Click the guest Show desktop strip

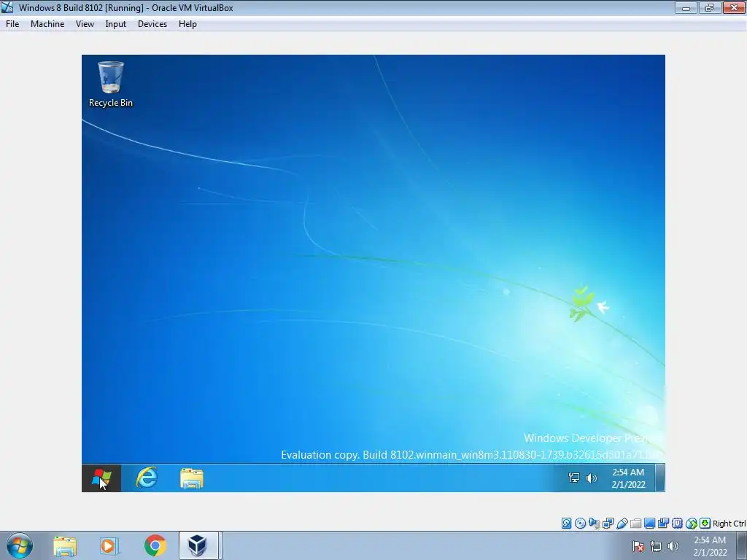(659, 478)
